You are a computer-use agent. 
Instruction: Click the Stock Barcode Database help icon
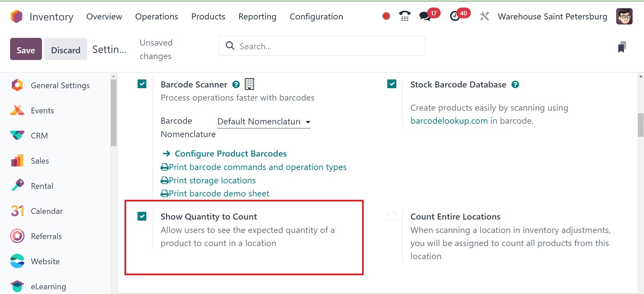[515, 84]
